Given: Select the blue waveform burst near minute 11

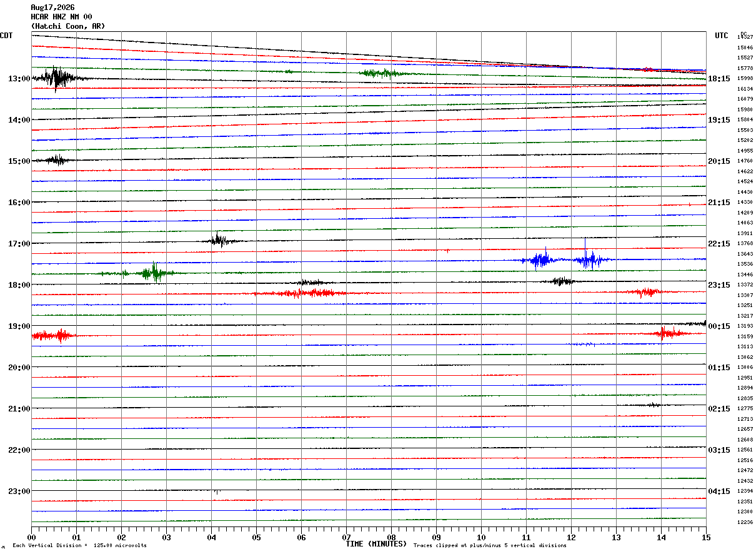Looking at the screenshot, I should pyautogui.click(x=539, y=259).
